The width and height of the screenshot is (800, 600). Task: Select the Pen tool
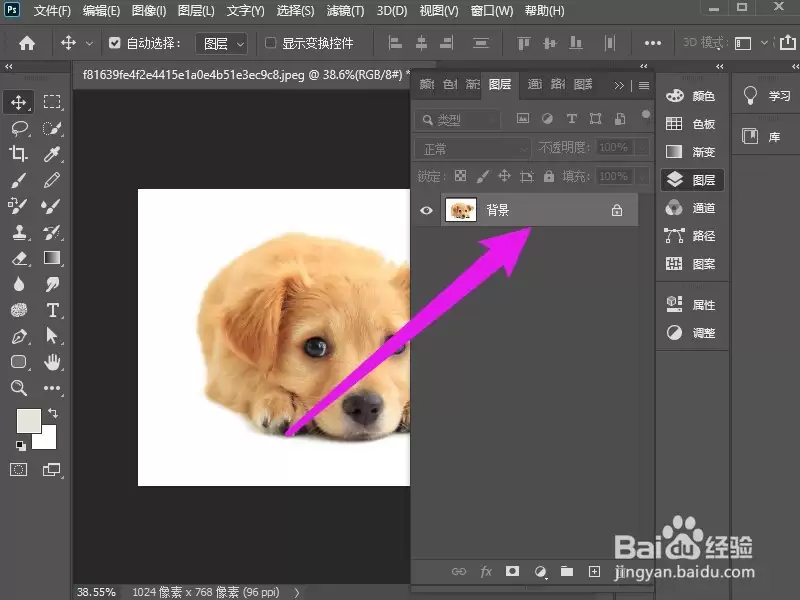(x=19, y=336)
